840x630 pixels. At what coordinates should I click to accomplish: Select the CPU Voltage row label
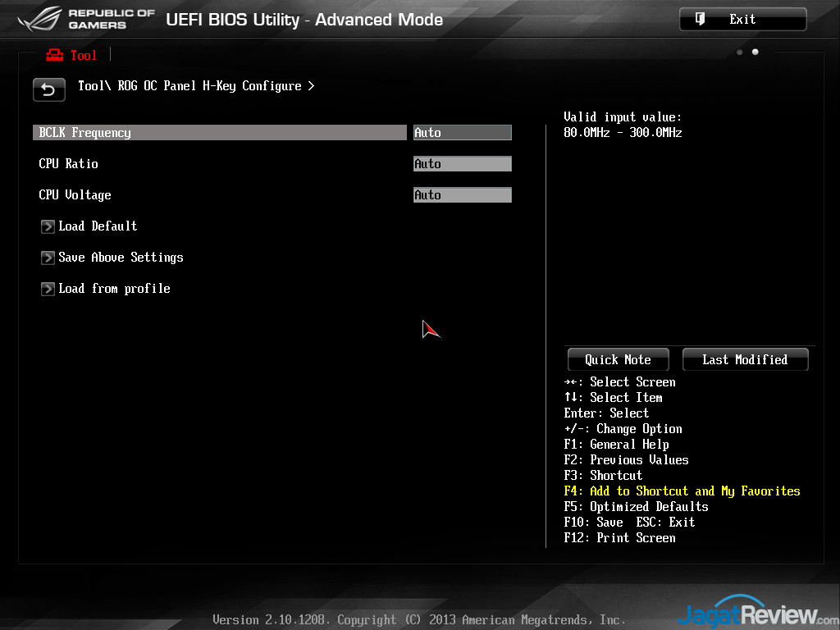(75, 195)
